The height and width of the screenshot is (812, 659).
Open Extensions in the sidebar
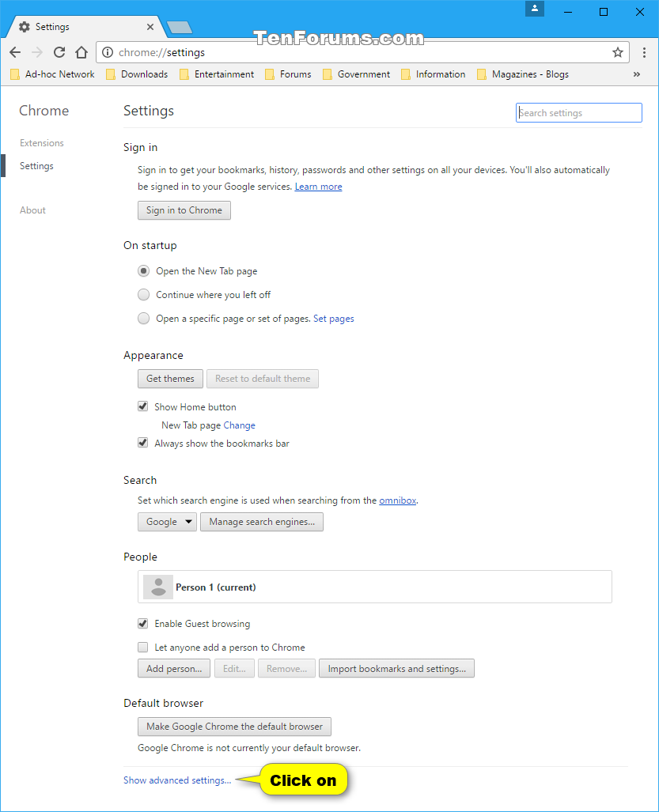pyautogui.click(x=42, y=143)
